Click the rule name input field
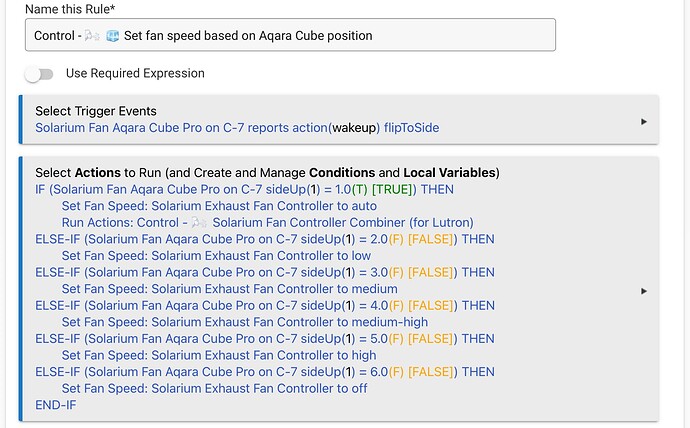 (x=290, y=35)
